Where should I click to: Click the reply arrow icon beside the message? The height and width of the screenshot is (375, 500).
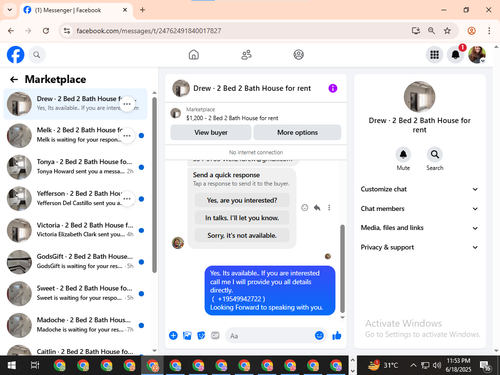(x=317, y=208)
